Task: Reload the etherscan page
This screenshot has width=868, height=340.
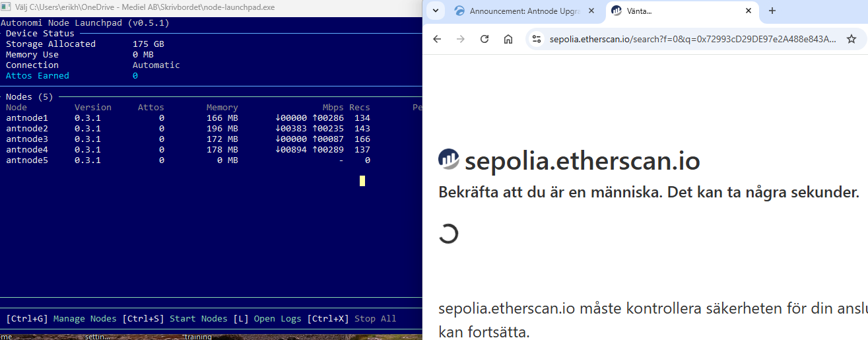Action: (484, 39)
